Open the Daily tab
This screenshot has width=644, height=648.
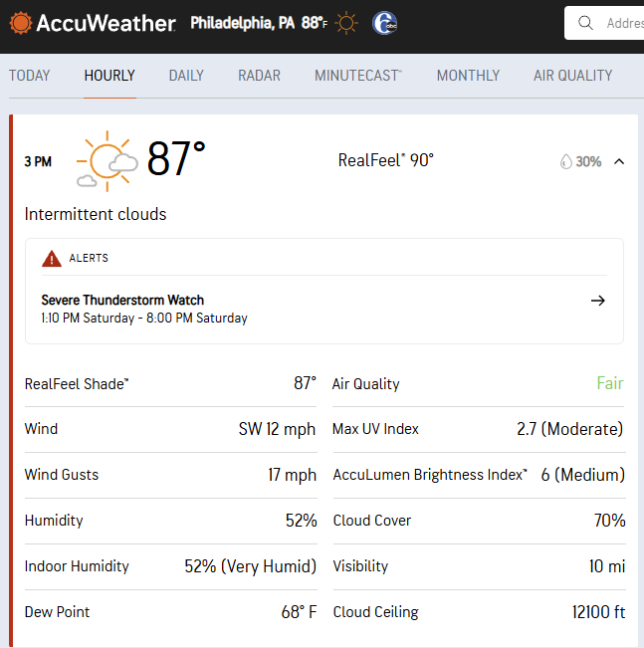coord(186,76)
